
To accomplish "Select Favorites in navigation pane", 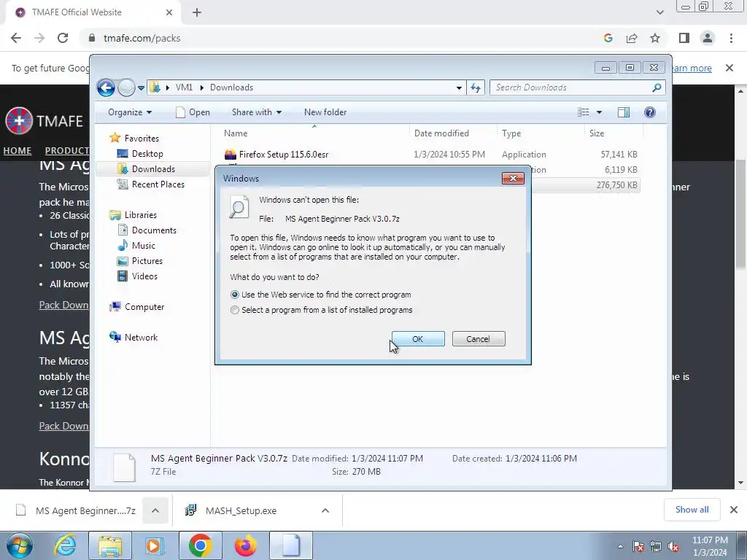I will [x=142, y=139].
